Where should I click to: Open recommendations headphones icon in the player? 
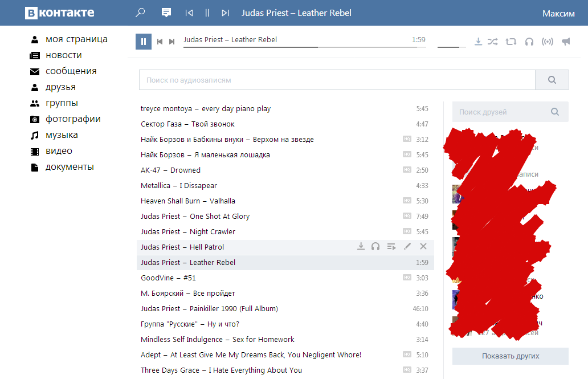point(529,41)
